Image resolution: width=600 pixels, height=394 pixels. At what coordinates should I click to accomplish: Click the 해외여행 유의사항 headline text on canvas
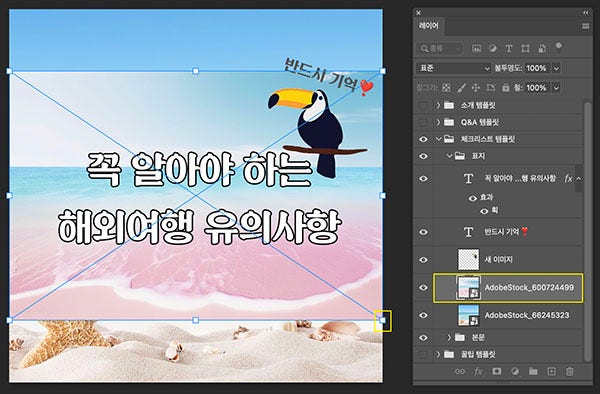[x=200, y=227]
